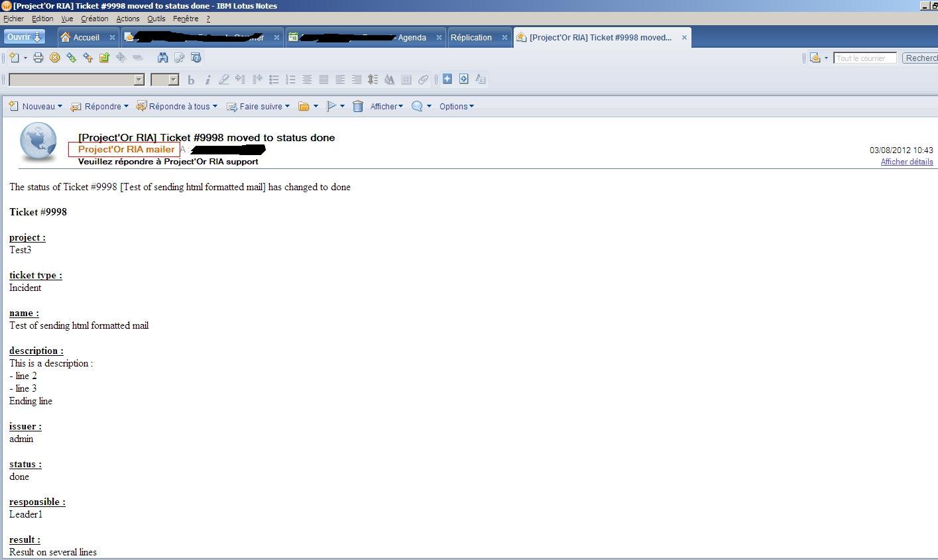This screenshot has width=938, height=560.
Task: Toggle italic text formatting
Action: point(207,80)
